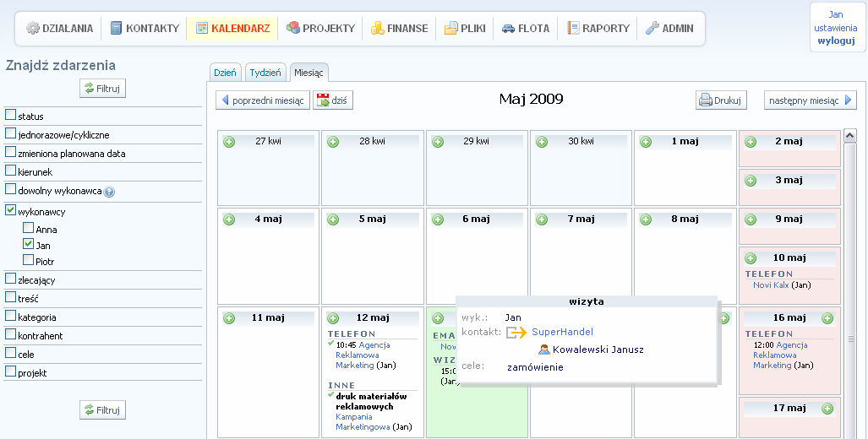Add event on 11 maj with plus icon
868x439 pixels.
coord(229,318)
